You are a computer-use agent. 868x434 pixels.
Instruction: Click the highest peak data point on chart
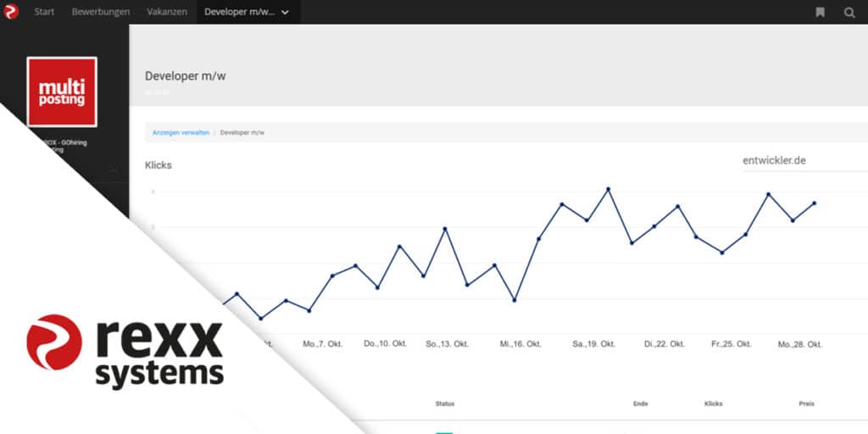(609, 188)
